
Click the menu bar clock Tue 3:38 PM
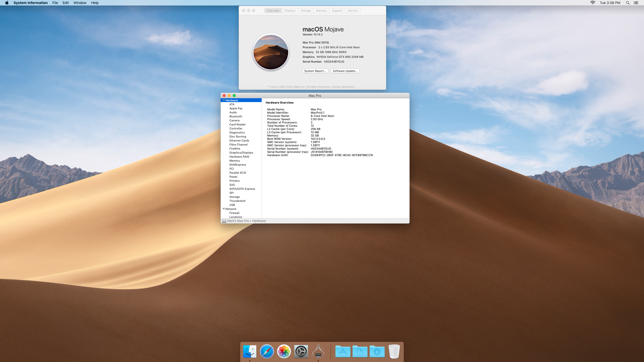pos(610,3)
